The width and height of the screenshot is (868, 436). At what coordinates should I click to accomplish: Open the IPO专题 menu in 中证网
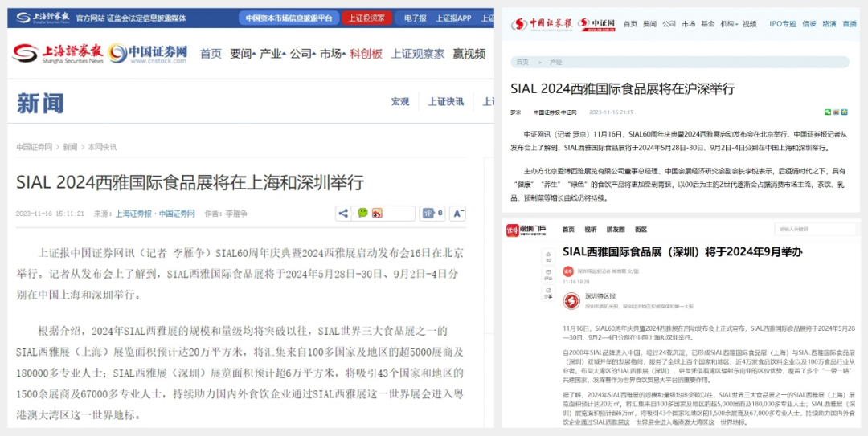(782, 24)
